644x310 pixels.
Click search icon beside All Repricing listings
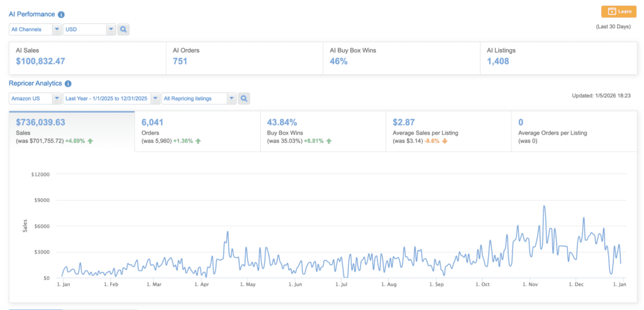pyautogui.click(x=243, y=98)
